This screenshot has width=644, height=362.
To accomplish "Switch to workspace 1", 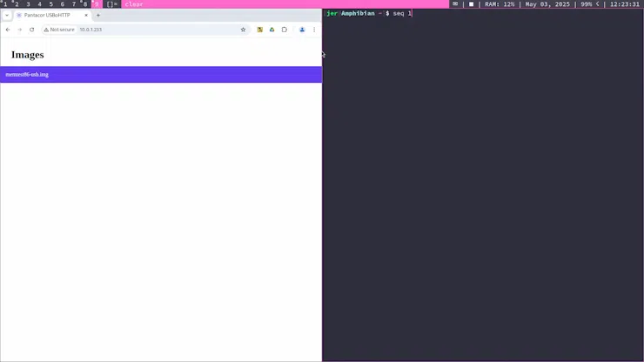I will 5,4.
